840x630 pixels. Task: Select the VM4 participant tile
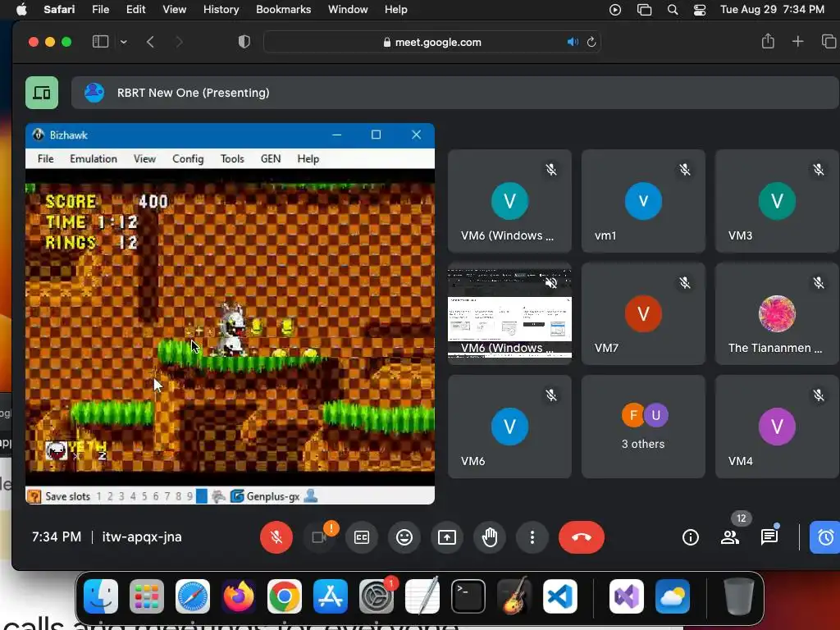click(x=777, y=427)
